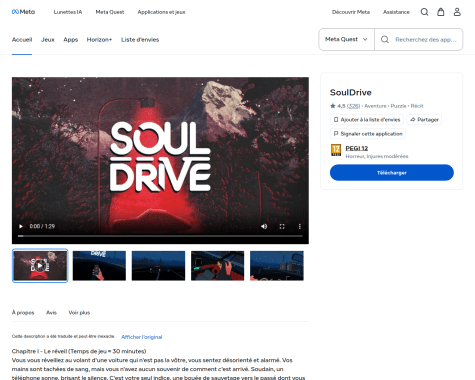The width and height of the screenshot is (475, 380).
Task: Open the PEGI 12 link
Action: 357,148
